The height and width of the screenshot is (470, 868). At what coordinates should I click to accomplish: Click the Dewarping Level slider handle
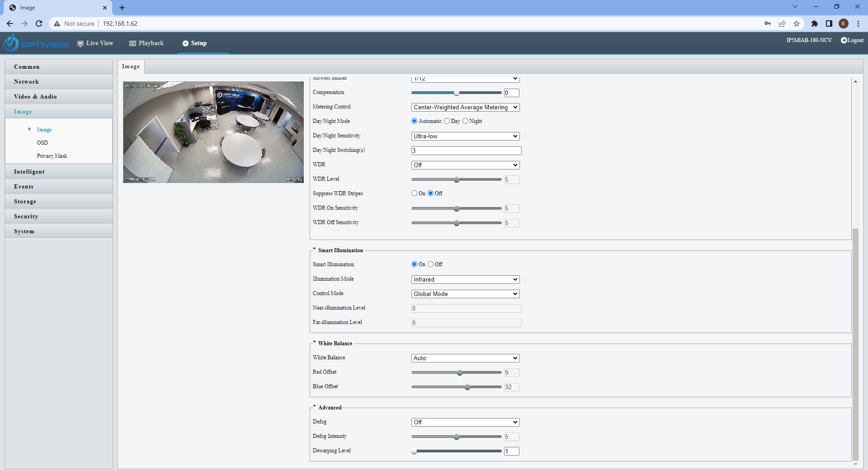(414, 451)
